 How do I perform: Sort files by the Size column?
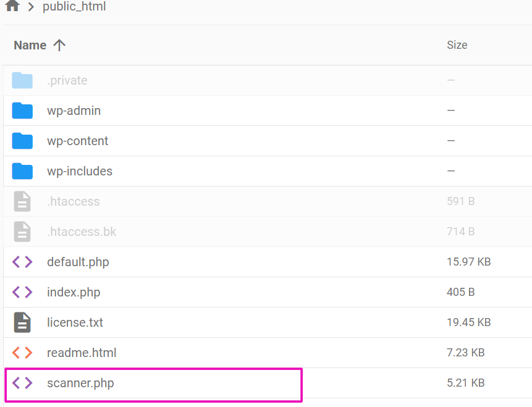point(457,45)
